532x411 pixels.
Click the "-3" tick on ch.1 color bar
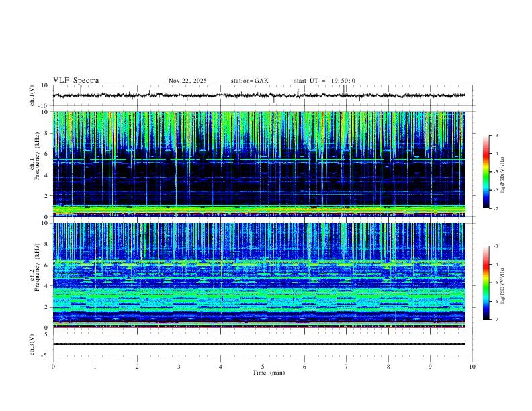495,135
